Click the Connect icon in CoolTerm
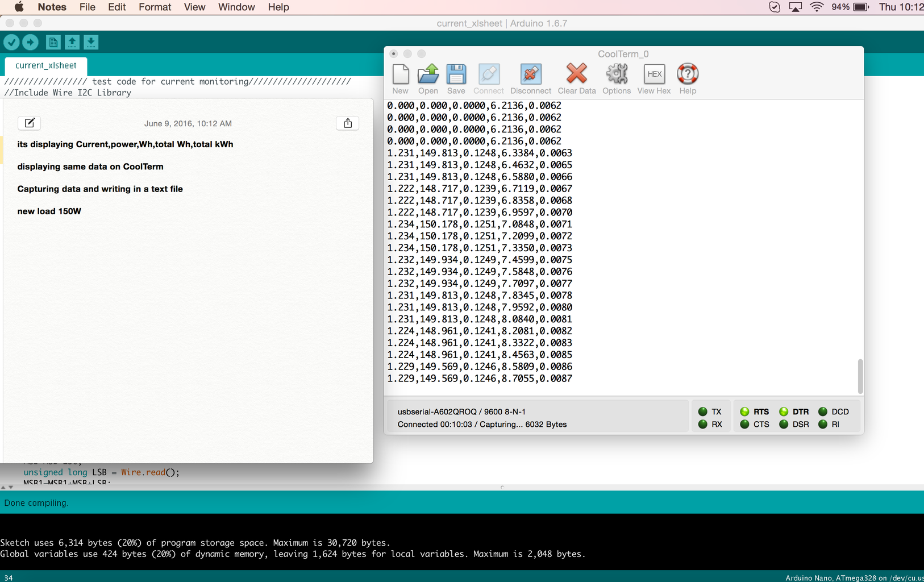The image size is (924, 582). pyautogui.click(x=489, y=78)
